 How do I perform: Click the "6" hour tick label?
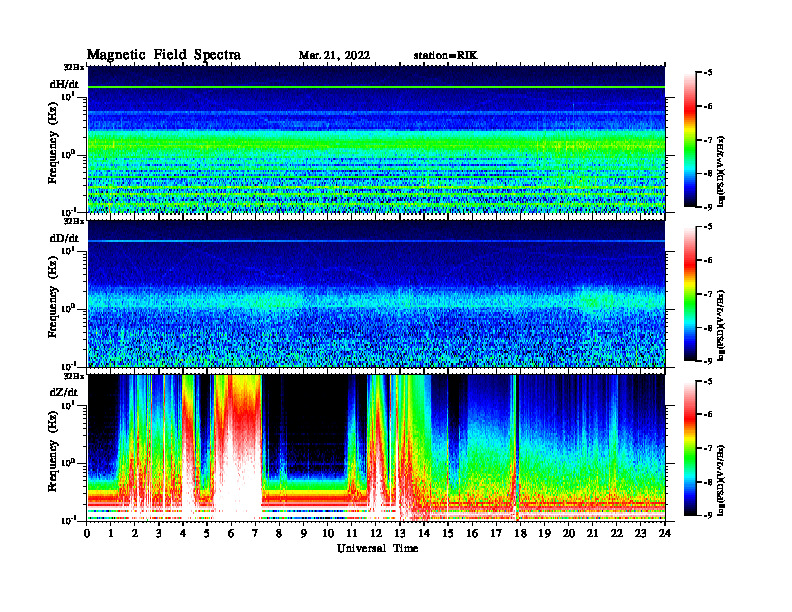[x=231, y=533]
